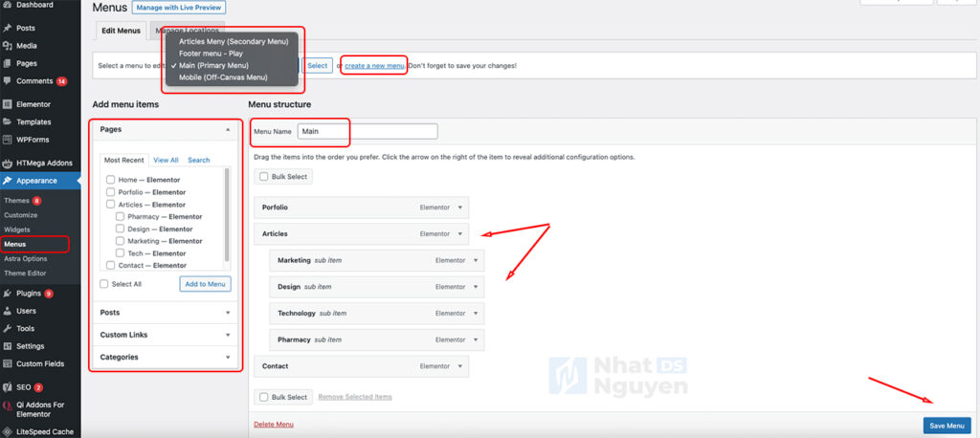Click the Media icon in sidebar
Screen dimensions: 980x438
8,46
